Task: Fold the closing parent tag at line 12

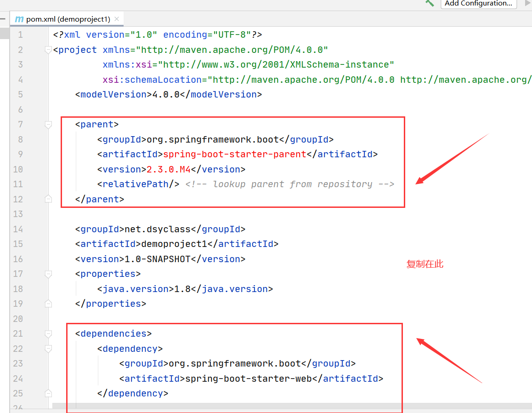Action: click(48, 199)
